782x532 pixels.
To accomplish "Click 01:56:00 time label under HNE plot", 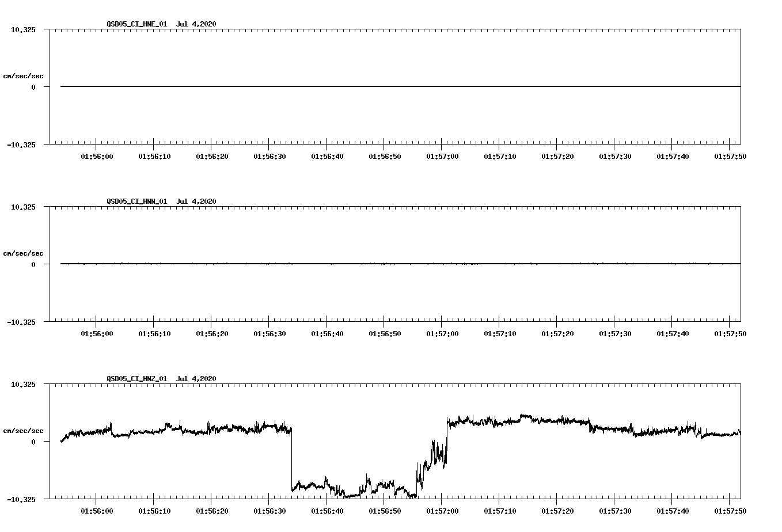I will point(97,157).
